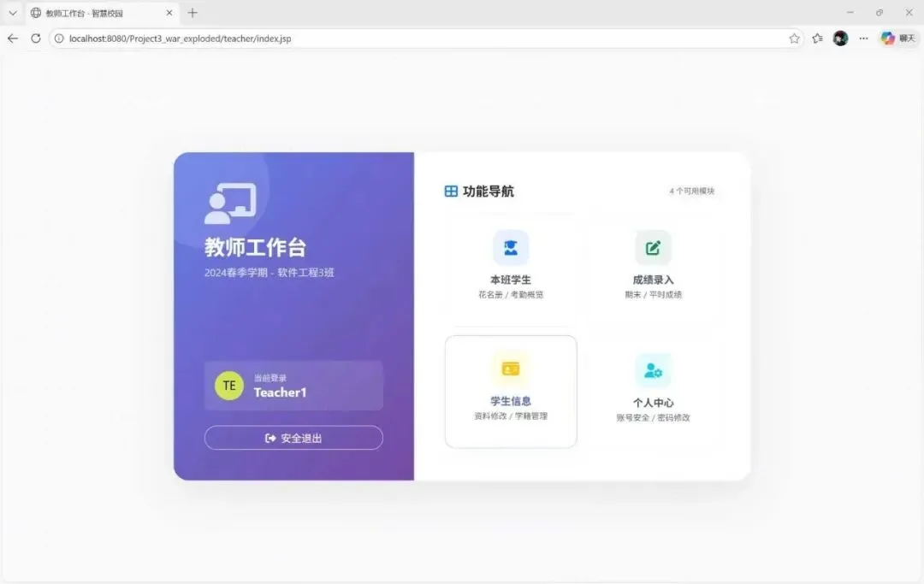924x584 pixels.
Task: Open a new browser tab
Action: (192, 13)
